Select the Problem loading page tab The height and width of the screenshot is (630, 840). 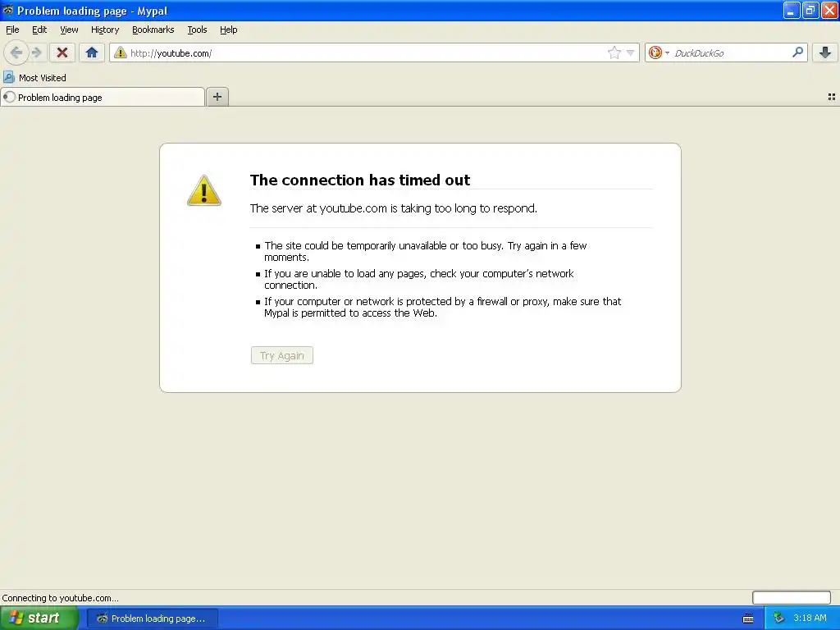(x=103, y=97)
